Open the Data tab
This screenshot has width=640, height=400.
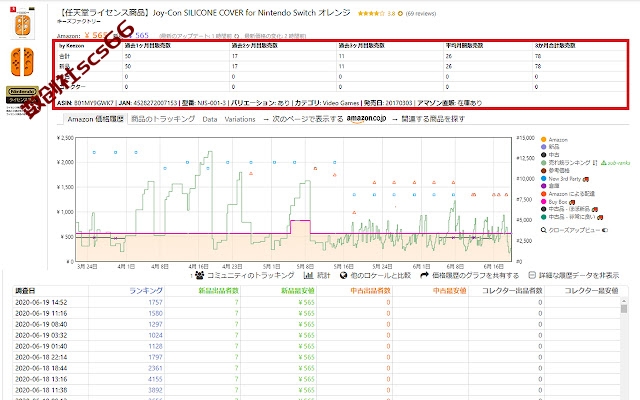(210, 119)
